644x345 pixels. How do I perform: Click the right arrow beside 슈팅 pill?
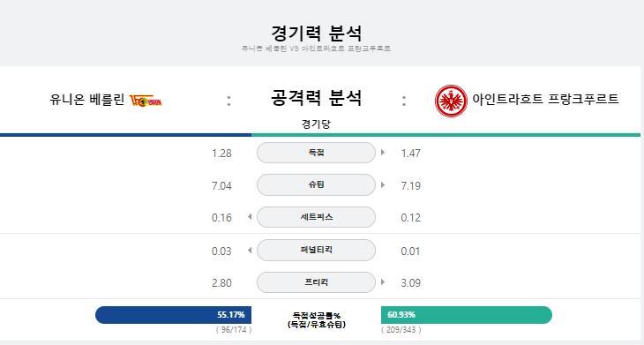pos(383,184)
